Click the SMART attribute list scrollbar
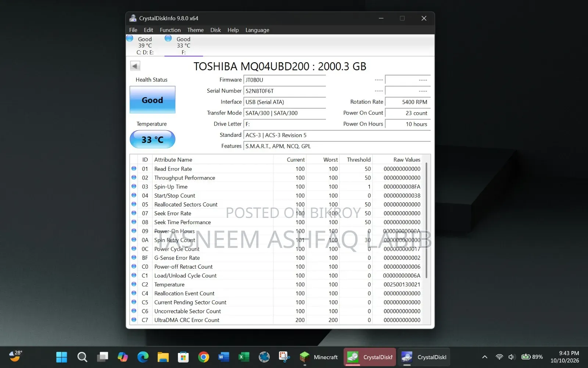The height and width of the screenshot is (368, 588). (426, 220)
